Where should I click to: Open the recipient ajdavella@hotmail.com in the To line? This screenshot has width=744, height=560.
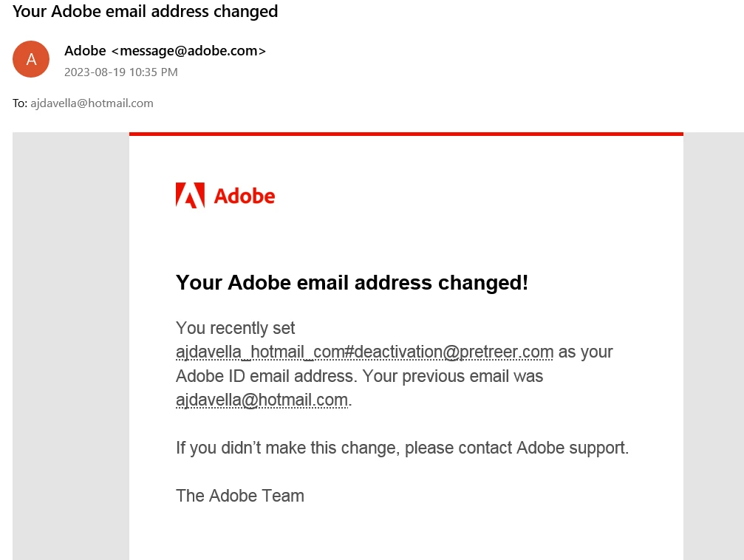[92, 103]
